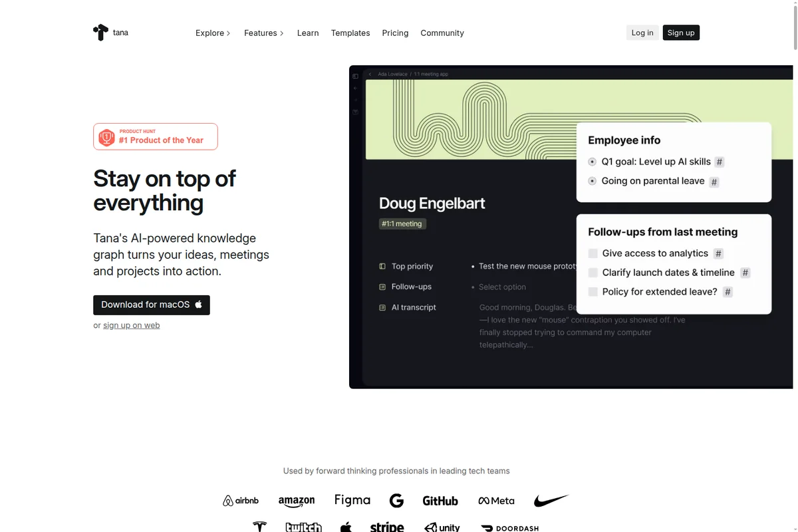Click the sidebar toggle icon in app preview
The height and width of the screenshot is (532, 798).
[x=355, y=76]
